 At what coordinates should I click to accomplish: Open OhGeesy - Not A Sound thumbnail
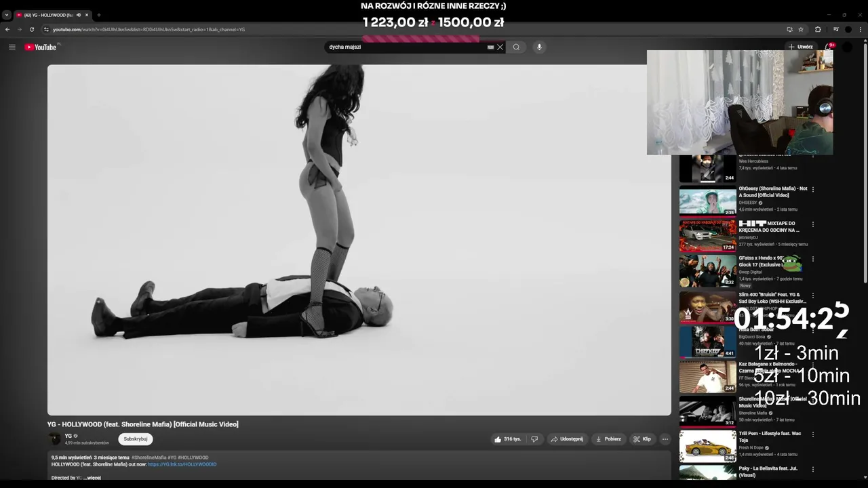click(707, 202)
